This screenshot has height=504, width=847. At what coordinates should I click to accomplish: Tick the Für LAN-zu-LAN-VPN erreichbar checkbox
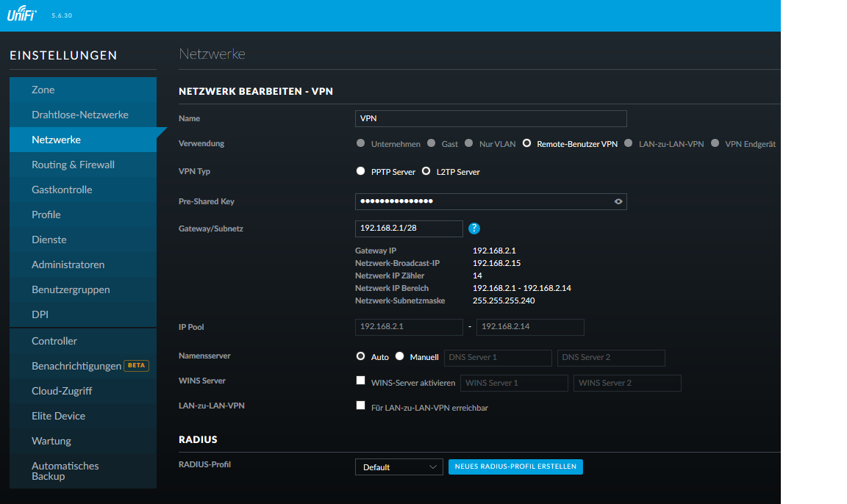[360, 406]
